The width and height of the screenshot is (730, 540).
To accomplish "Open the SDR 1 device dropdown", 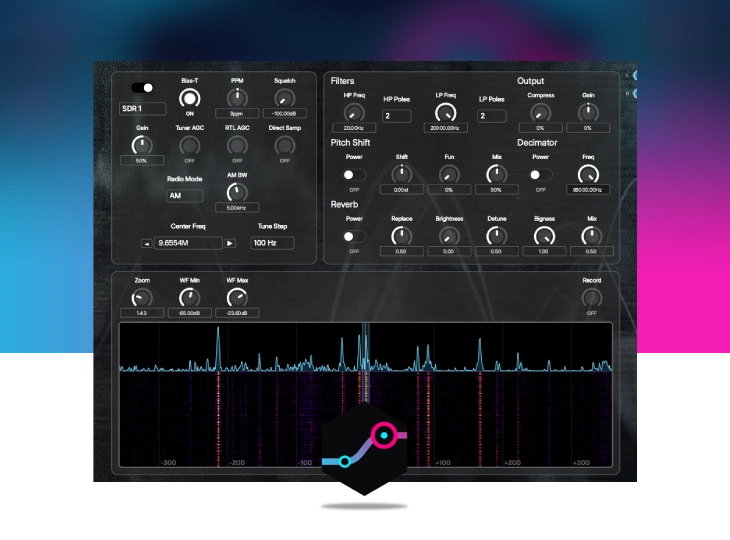I will point(142,108).
